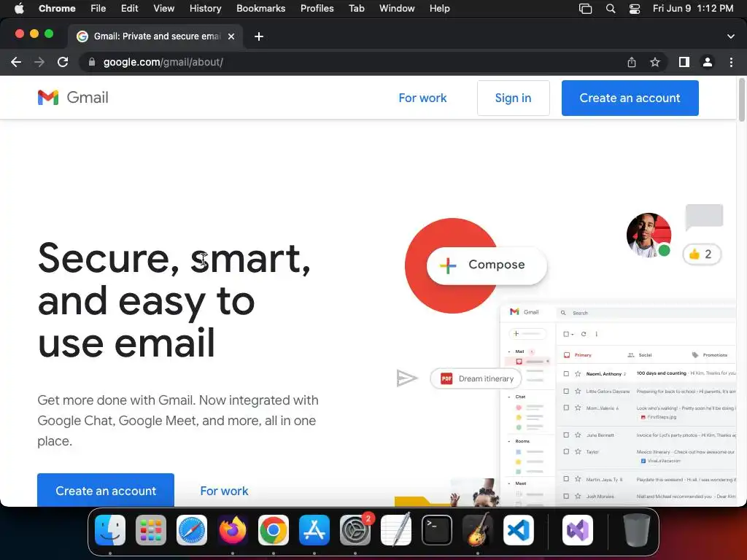Open the Window menu
Screen dimensions: 747x560
tap(397, 9)
